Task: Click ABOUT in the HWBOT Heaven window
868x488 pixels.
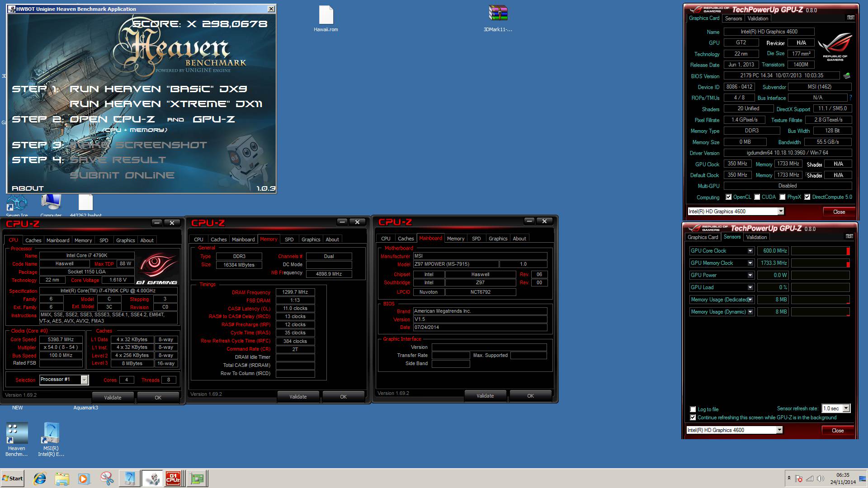Action: (28, 188)
